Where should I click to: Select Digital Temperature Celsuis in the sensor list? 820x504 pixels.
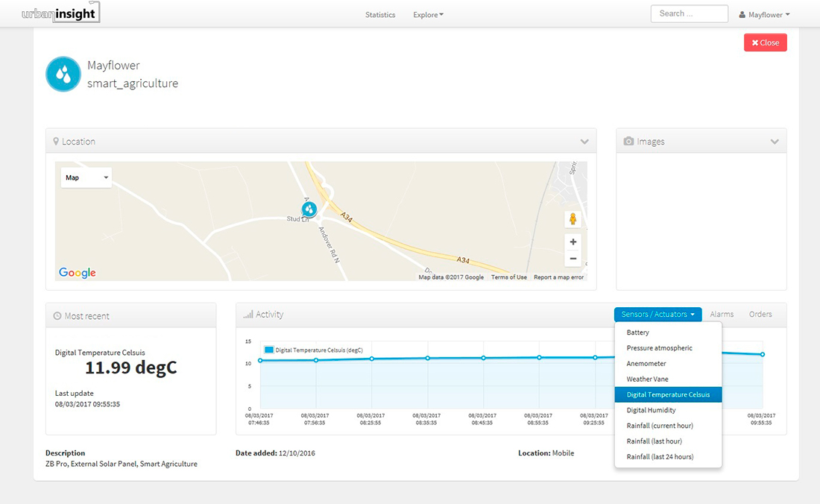tap(669, 394)
